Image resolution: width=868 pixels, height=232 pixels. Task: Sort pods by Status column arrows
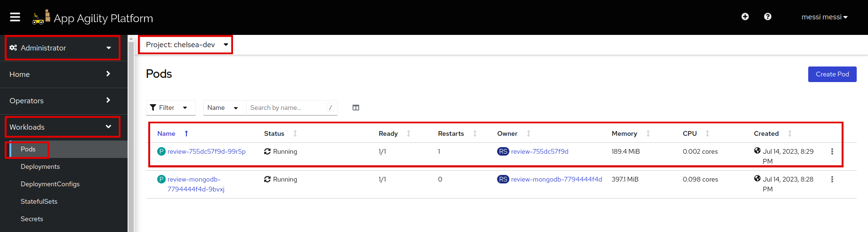(x=295, y=133)
